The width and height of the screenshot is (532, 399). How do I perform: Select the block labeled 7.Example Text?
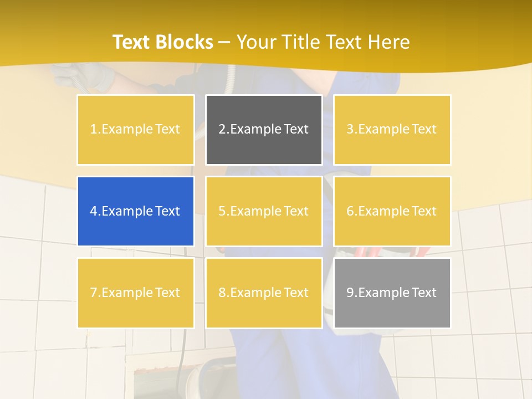tap(135, 293)
